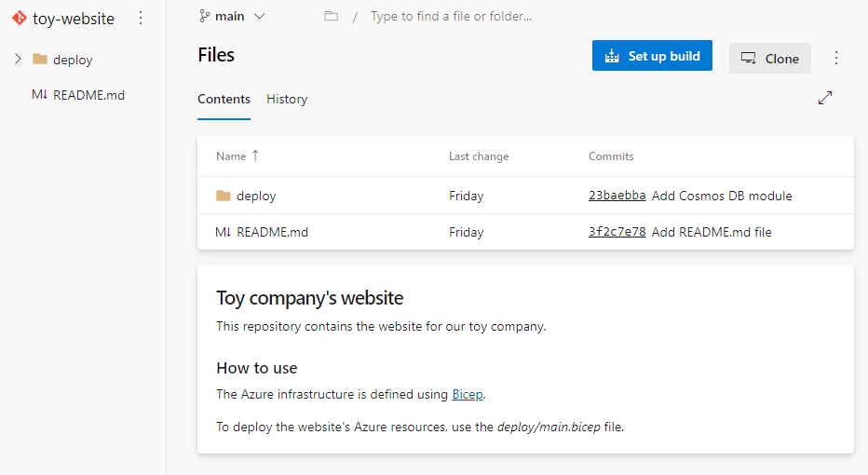Click the Toy company's website heading
868x475 pixels.
(x=309, y=298)
